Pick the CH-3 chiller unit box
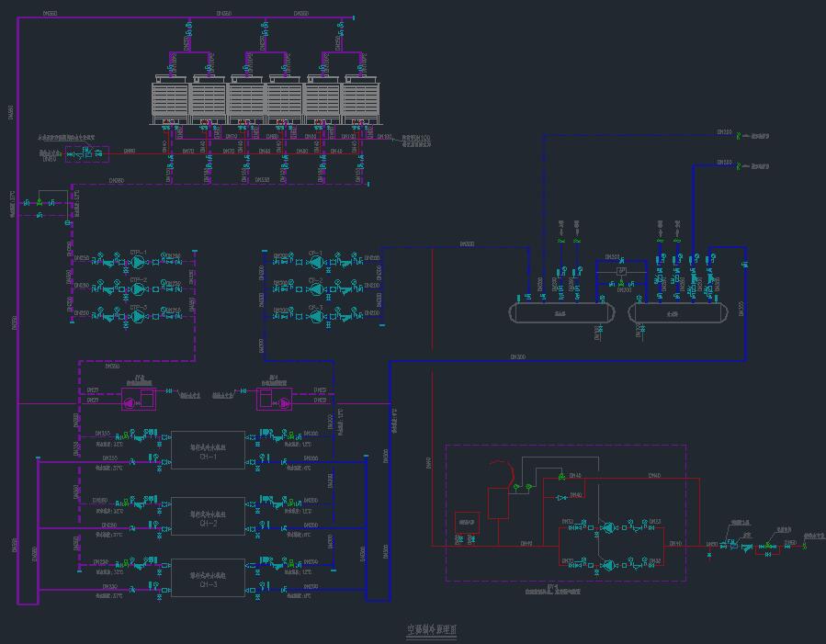 click(208, 578)
